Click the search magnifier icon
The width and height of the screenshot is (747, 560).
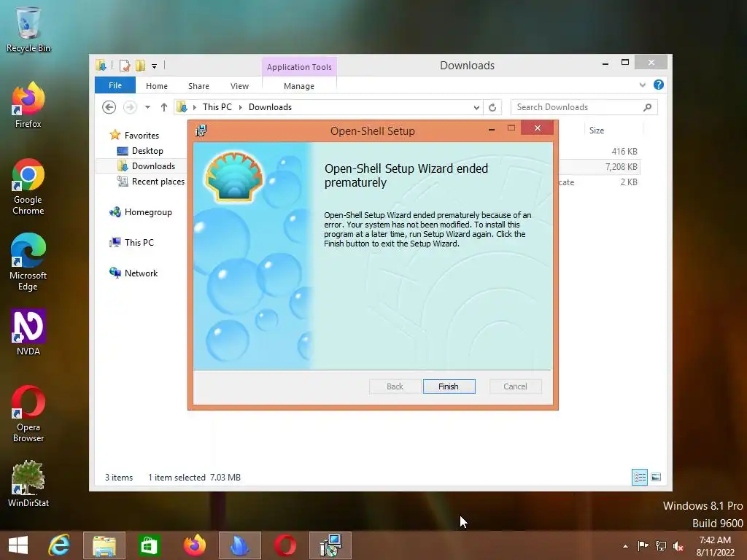647,107
